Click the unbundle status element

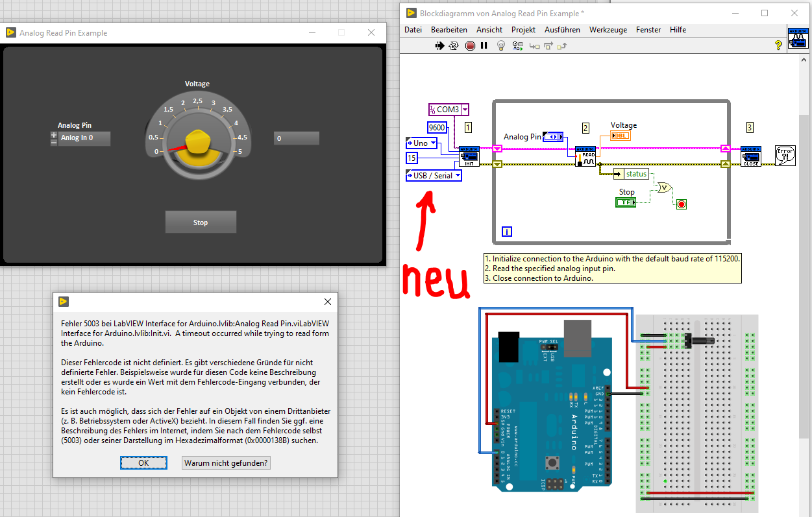631,174
